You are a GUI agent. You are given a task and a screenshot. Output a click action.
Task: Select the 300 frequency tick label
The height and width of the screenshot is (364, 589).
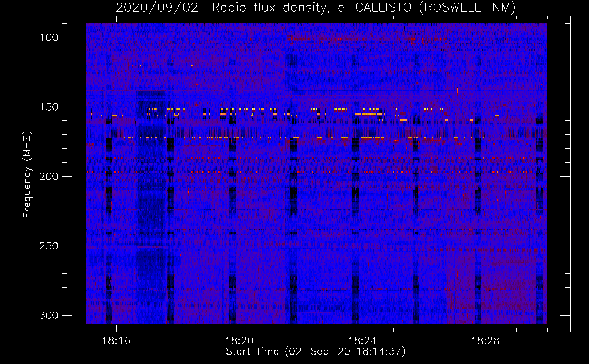tap(49, 315)
